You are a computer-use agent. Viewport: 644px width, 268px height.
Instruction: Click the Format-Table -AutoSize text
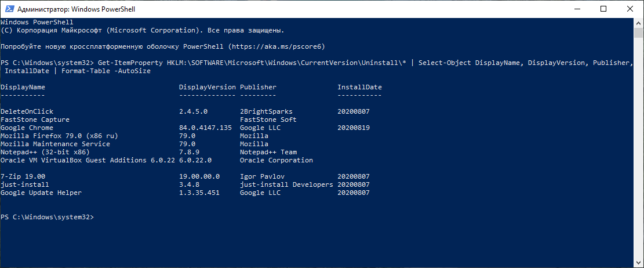[106, 71]
